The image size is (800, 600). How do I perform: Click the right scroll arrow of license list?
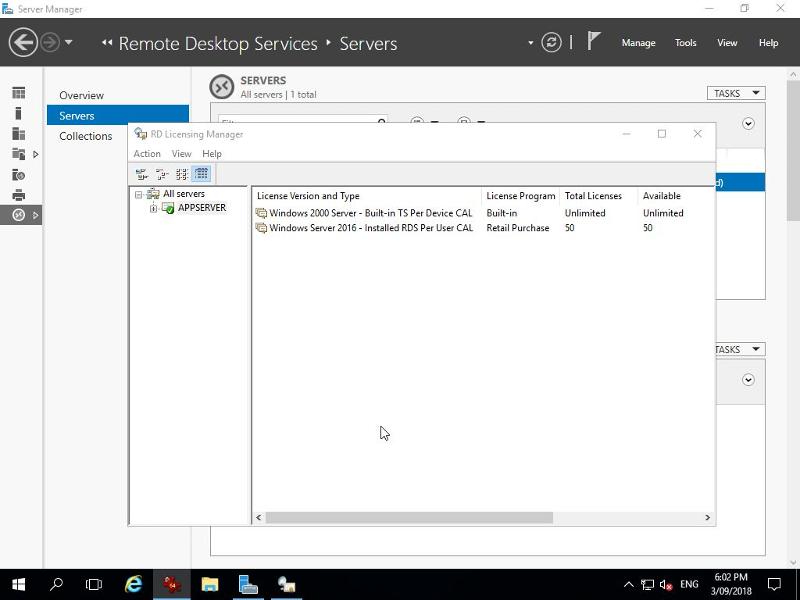[x=707, y=517]
